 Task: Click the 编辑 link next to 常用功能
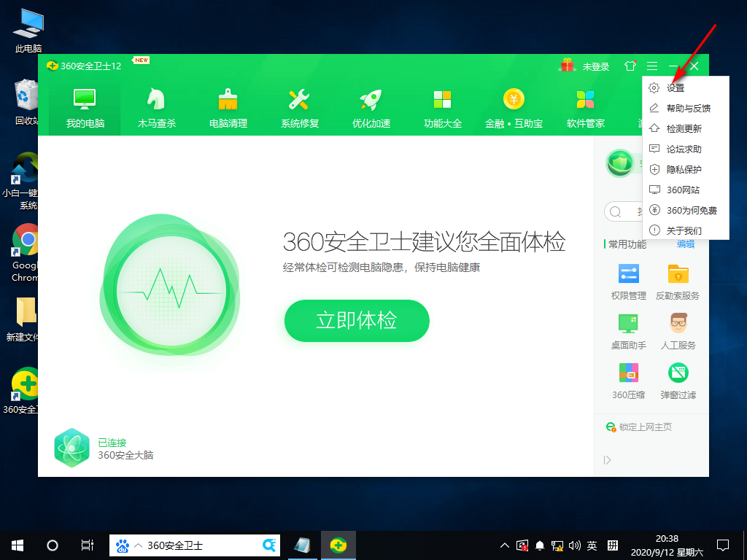[685, 244]
